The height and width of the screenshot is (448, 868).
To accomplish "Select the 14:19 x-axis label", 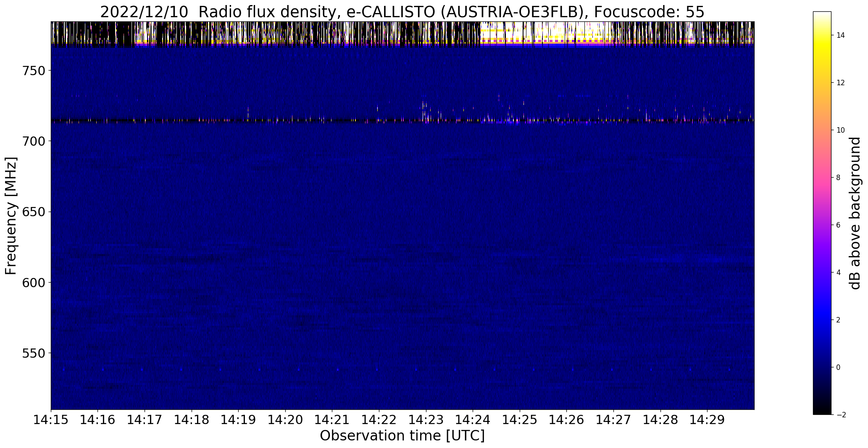I will click(x=239, y=420).
